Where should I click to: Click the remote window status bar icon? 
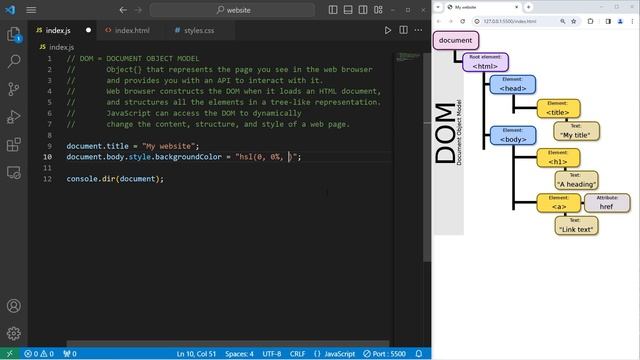pyautogui.click(x=9, y=354)
